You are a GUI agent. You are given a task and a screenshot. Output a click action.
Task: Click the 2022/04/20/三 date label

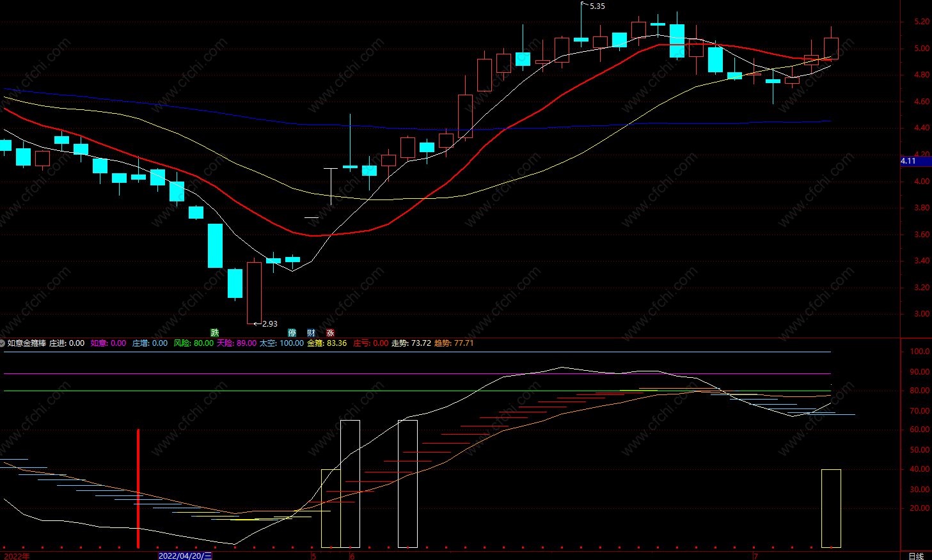click(186, 556)
